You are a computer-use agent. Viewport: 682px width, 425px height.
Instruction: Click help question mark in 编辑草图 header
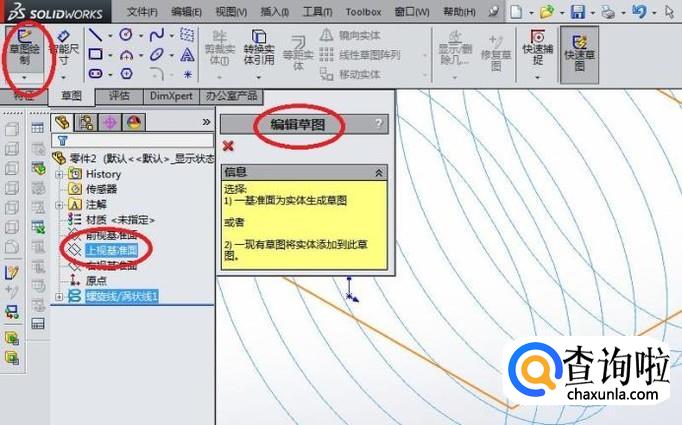(x=379, y=124)
